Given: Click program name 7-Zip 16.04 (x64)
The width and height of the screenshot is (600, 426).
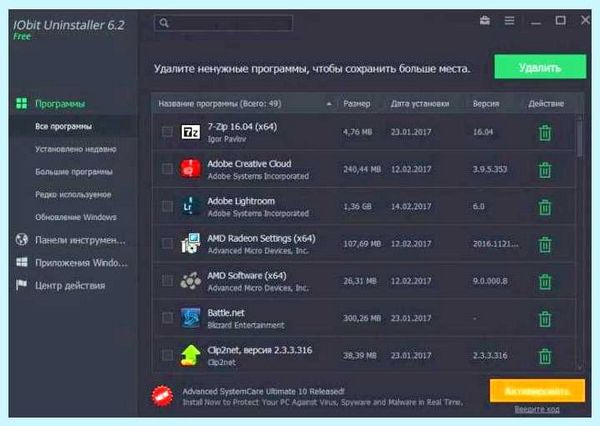Looking at the screenshot, I should coord(242,127).
